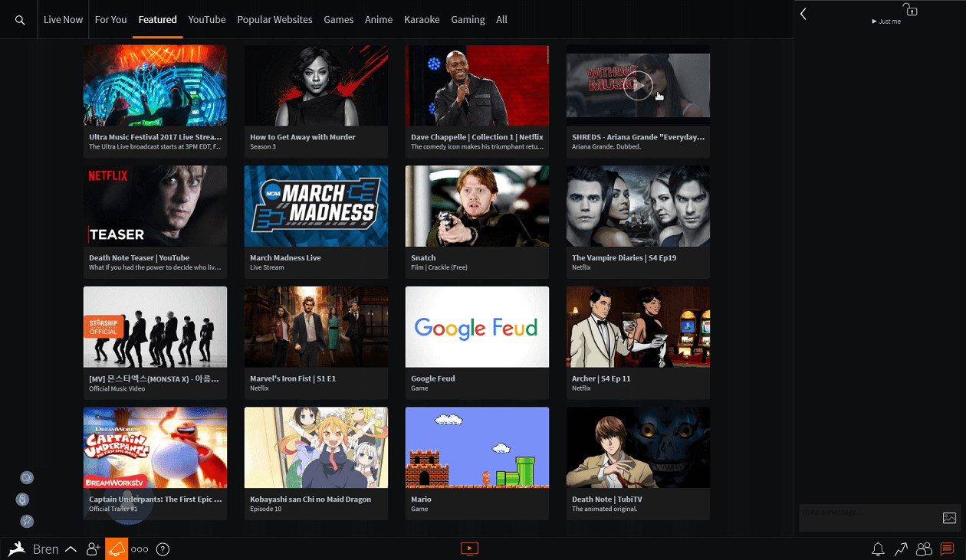Toggle the camera off icon

coord(27,478)
